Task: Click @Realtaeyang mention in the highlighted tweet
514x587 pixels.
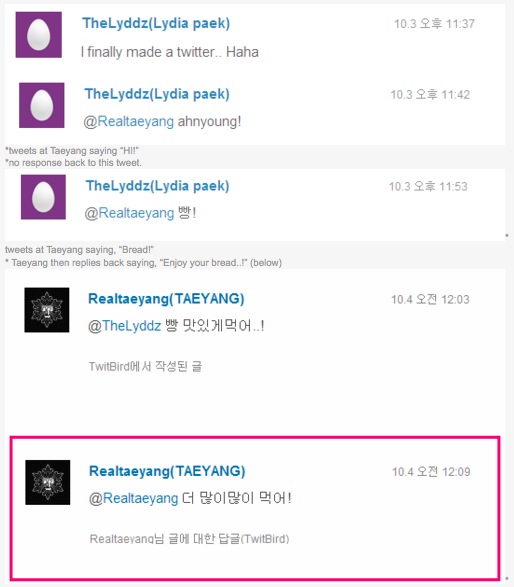Action: (133, 499)
